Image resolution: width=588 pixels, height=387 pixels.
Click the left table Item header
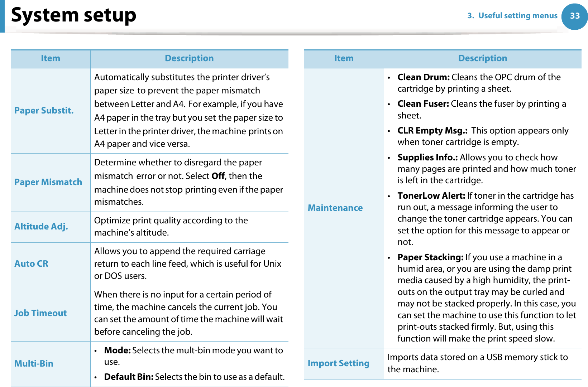(x=51, y=58)
